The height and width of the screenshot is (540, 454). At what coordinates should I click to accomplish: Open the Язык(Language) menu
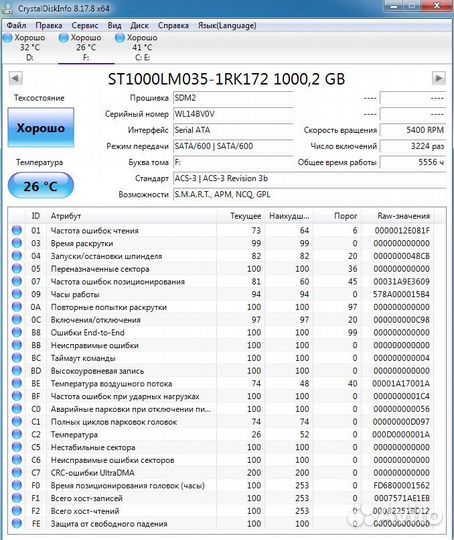pos(227,25)
